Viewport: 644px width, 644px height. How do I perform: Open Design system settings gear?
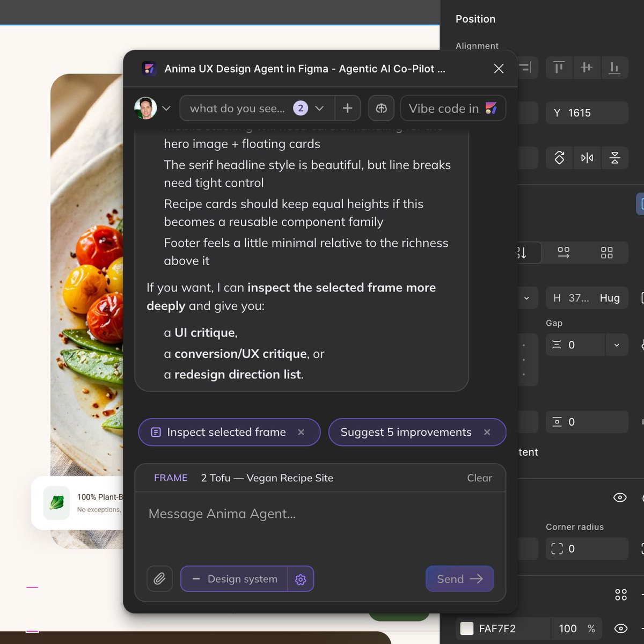tap(301, 579)
